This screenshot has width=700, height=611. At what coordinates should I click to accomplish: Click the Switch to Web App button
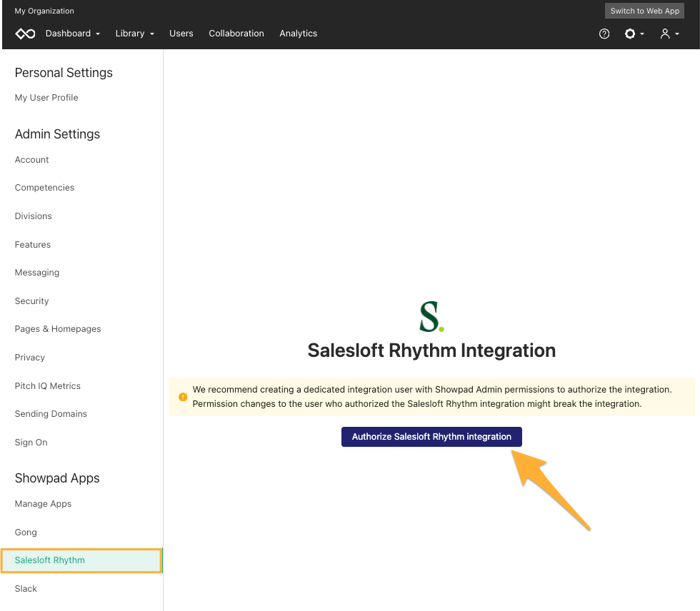pyautogui.click(x=644, y=11)
